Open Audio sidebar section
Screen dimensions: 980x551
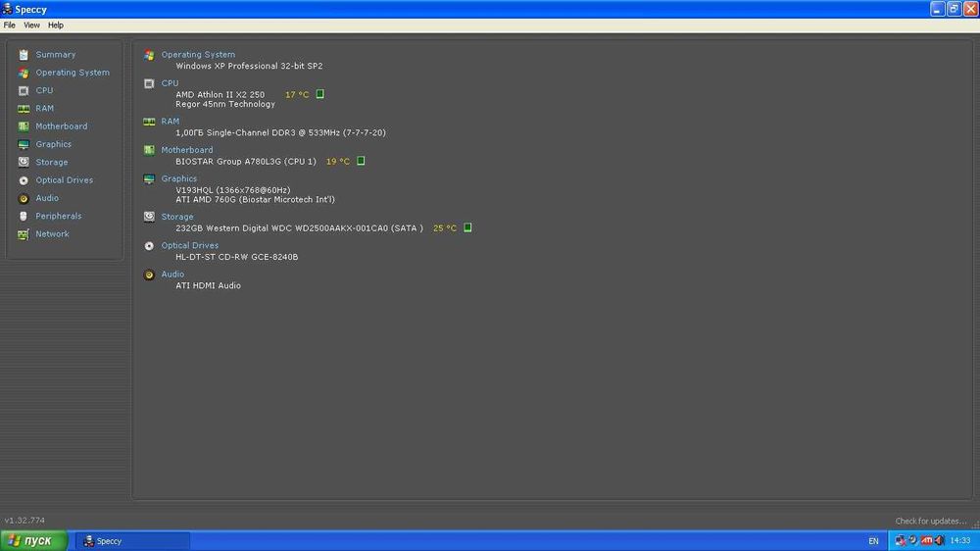click(x=47, y=198)
